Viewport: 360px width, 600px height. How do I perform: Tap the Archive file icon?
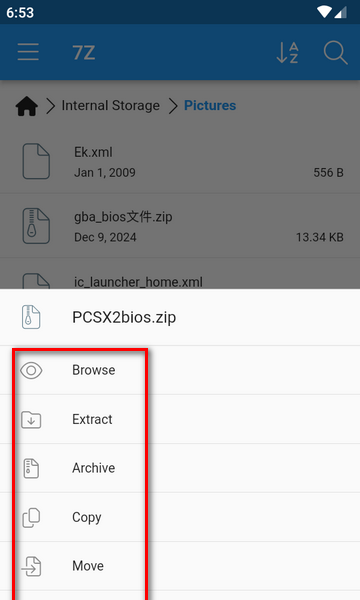[x=31, y=468]
